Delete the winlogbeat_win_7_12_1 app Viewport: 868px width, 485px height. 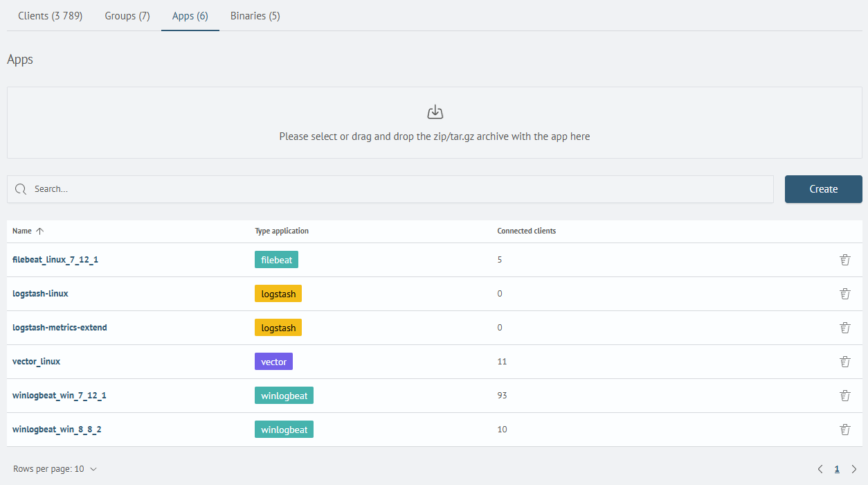[844, 395]
